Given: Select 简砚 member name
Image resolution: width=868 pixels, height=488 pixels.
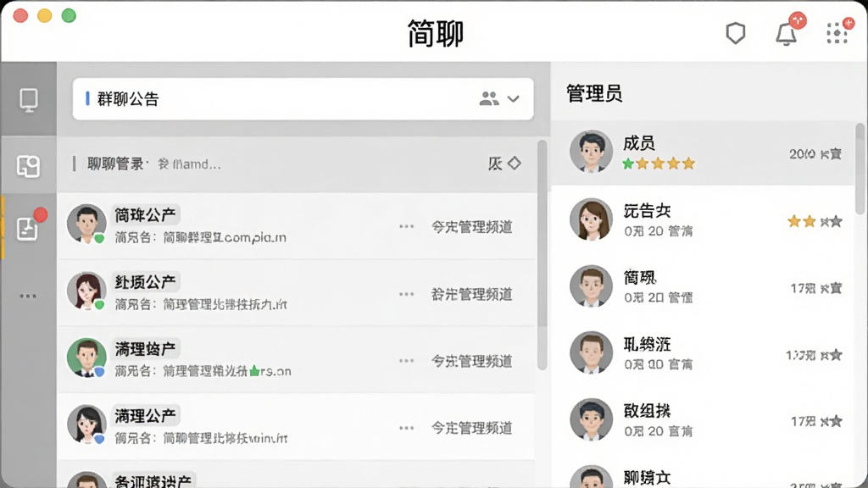Looking at the screenshot, I should (640, 277).
